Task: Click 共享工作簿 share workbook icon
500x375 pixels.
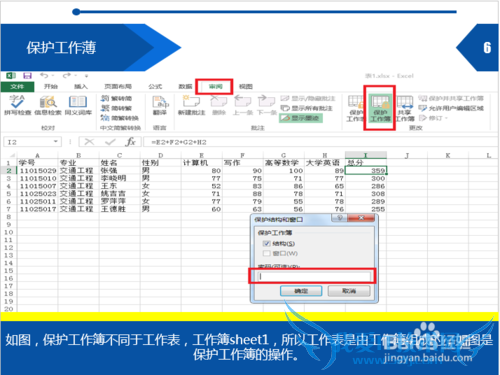Action: click(x=405, y=108)
